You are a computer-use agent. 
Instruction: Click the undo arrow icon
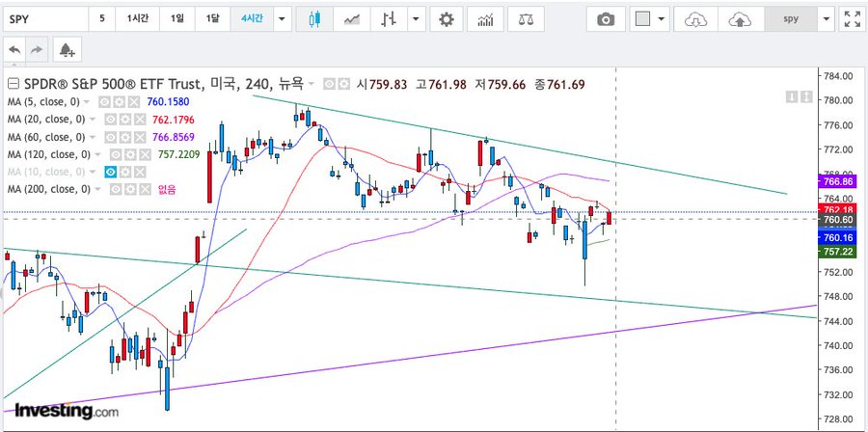point(14,50)
